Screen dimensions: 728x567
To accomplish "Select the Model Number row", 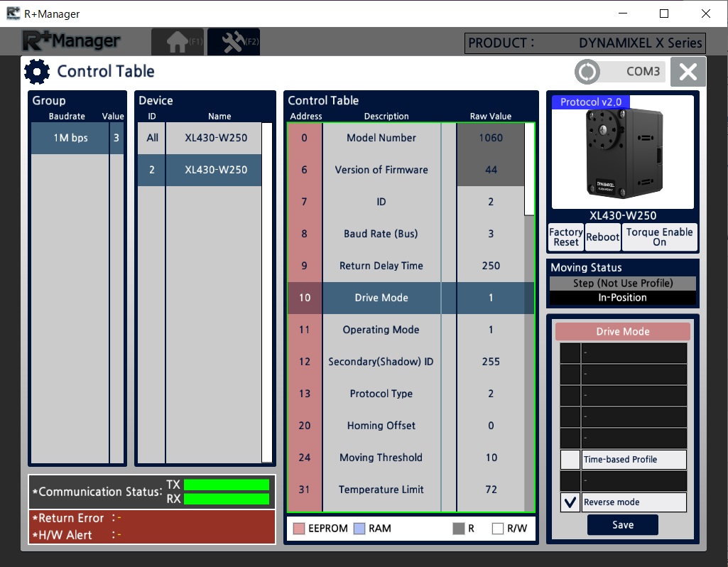I will [406, 138].
